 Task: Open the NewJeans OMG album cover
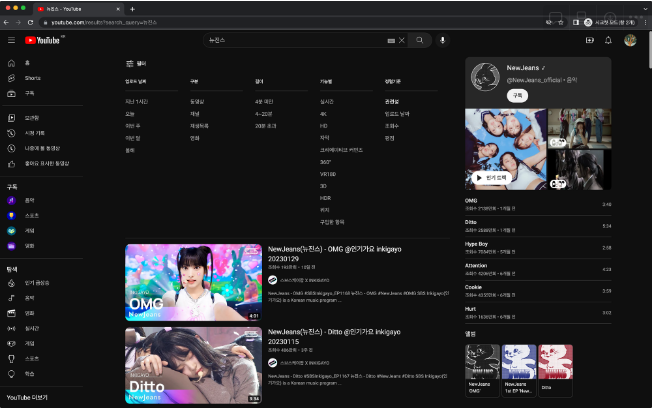point(482,362)
